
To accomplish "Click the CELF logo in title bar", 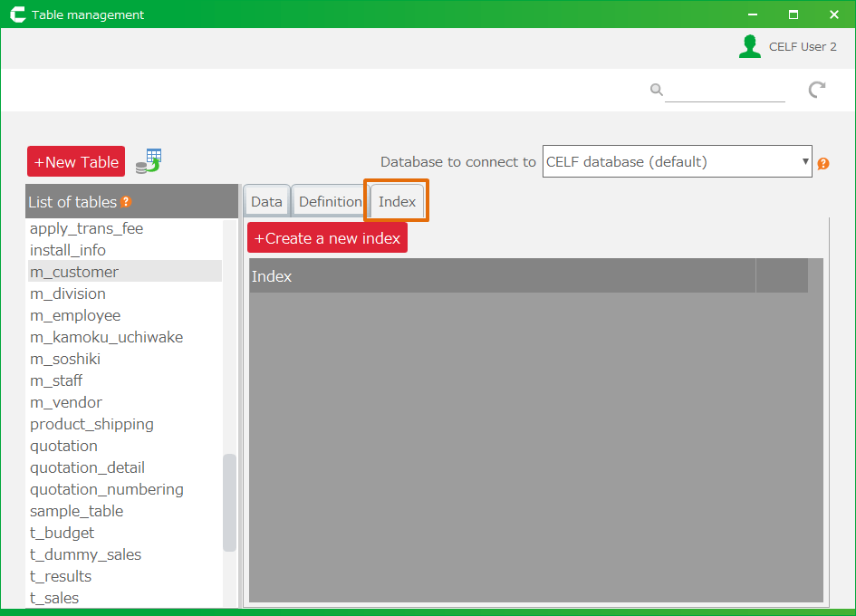I will tap(17, 14).
